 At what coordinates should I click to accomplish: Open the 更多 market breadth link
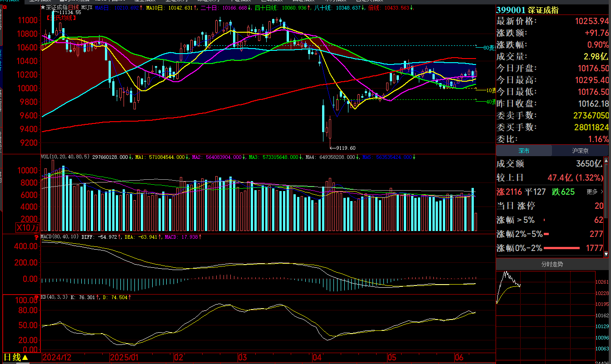tap(595, 192)
